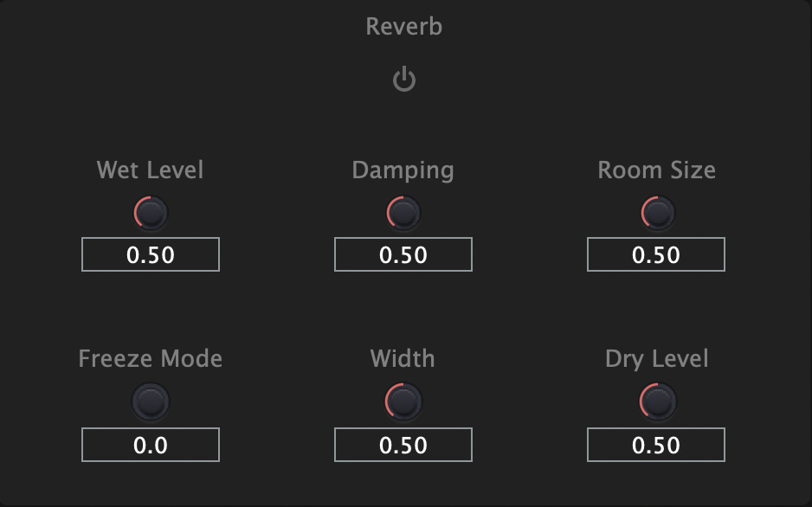Toggle the Freeze Mode knob
Viewport: 812px width, 507px height.
pyautogui.click(x=151, y=401)
